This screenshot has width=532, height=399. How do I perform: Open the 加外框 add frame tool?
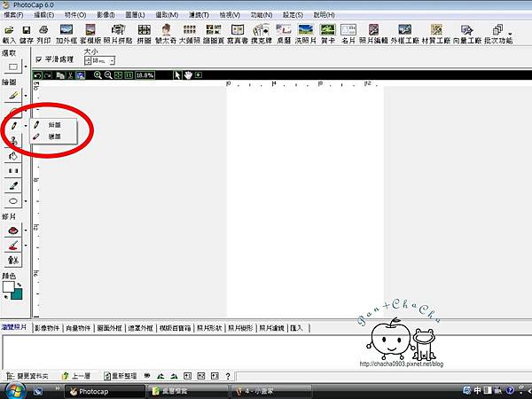pos(66,35)
